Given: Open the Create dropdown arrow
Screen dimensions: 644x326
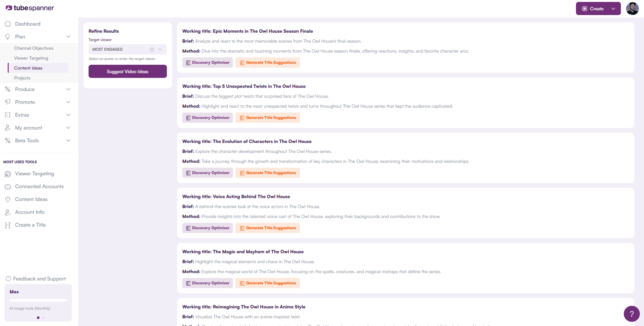Looking at the screenshot, I should coord(613,9).
